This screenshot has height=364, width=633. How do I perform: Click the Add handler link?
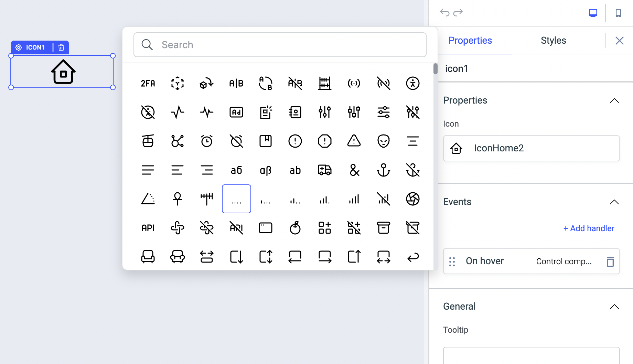[x=589, y=228]
